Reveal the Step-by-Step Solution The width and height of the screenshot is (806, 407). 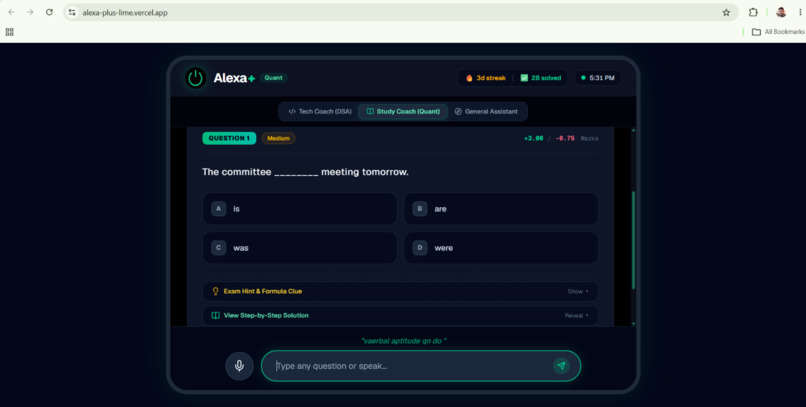pyautogui.click(x=400, y=316)
